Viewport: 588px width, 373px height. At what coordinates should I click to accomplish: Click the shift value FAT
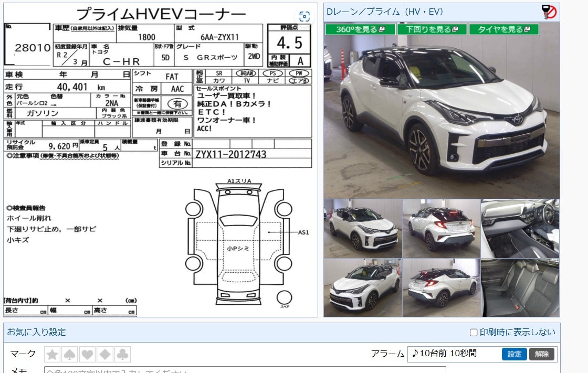(x=172, y=77)
